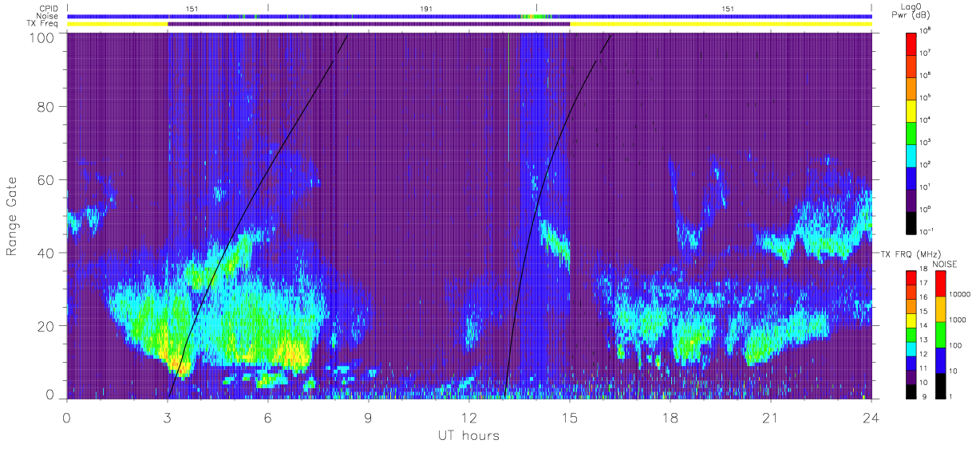Click the '17' label on TX FRQ colorbar
Image resolution: width=980 pixels, height=452 pixels.
(925, 283)
